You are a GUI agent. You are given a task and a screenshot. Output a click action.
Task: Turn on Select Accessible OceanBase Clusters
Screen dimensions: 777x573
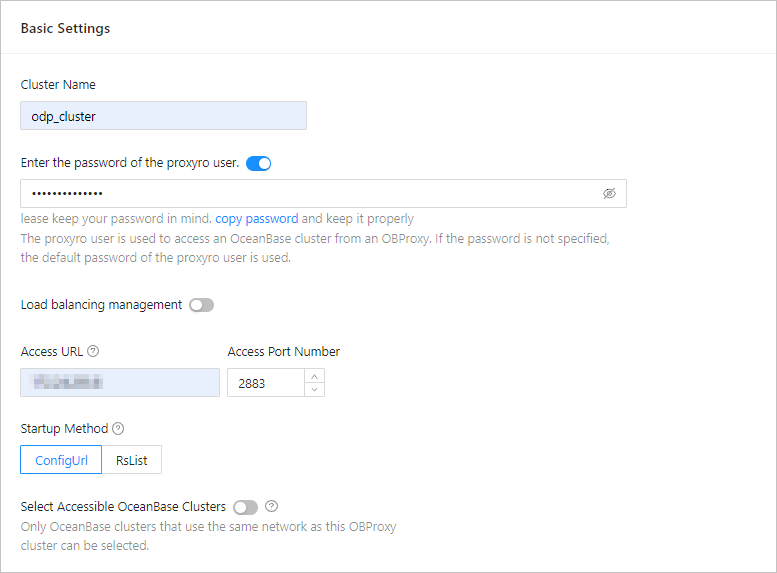pos(245,507)
